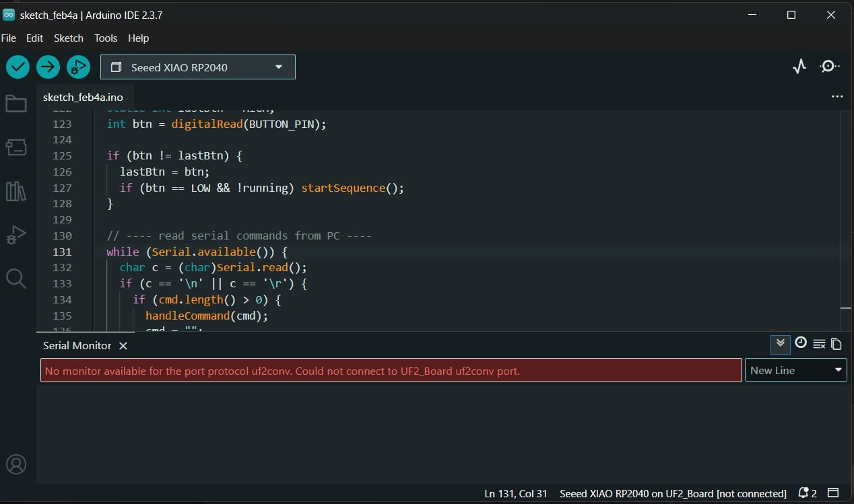
Task: Open Serial Monitor magnifier icon in toolbar
Action: point(829,67)
